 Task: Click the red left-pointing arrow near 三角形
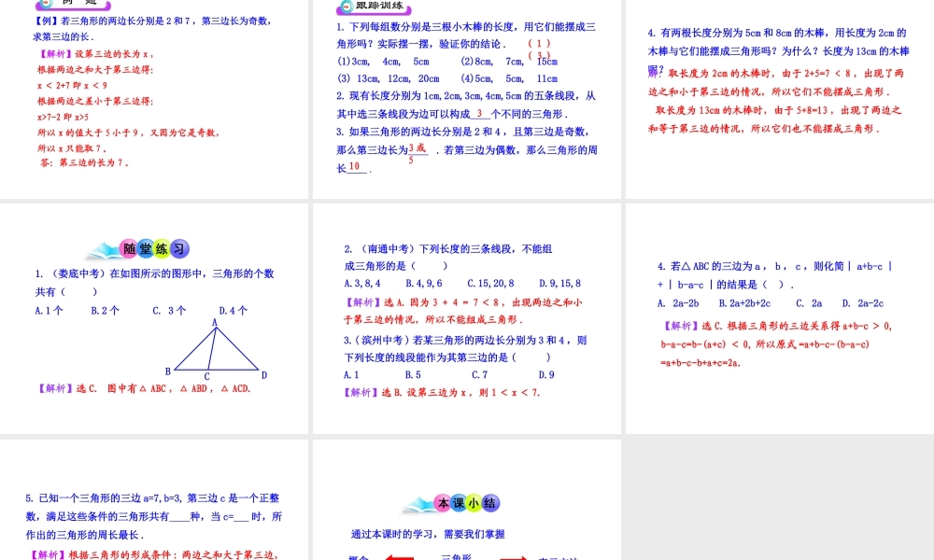pos(400,557)
